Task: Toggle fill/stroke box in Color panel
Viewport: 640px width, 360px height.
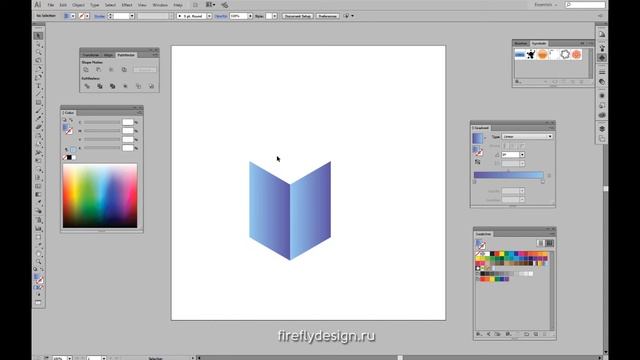Action: [67, 129]
